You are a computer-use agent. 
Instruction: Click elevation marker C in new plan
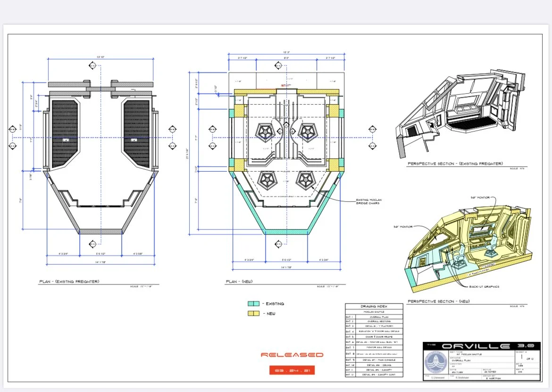click(280, 131)
